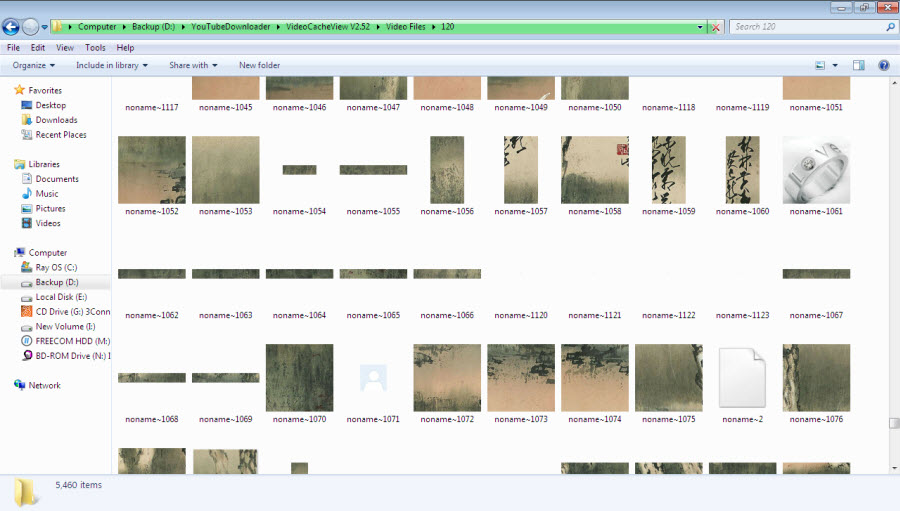Open the Pictures library
Image resolution: width=900 pixels, height=511 pixels.
point(51,208)
